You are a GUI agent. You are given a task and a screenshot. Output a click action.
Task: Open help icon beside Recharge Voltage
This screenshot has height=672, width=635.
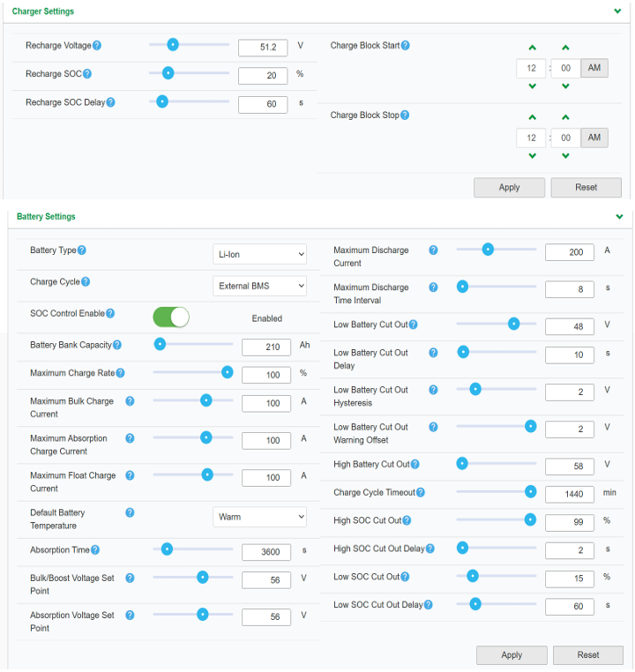(97, 46)
